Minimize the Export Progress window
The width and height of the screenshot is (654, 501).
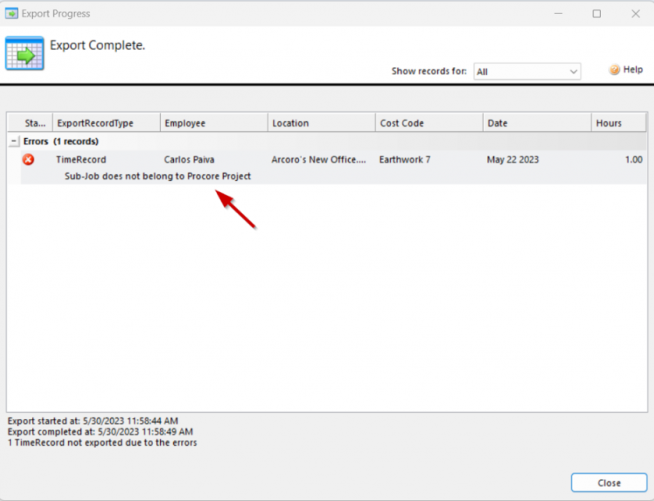point(558,14)
